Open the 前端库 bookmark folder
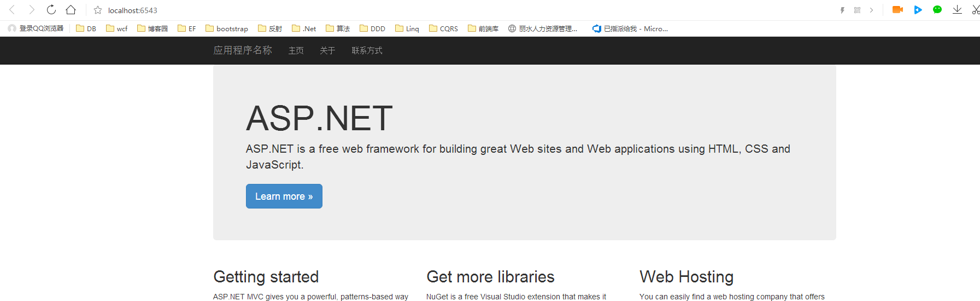Viewport: 980px width, 301px height. 483,28
